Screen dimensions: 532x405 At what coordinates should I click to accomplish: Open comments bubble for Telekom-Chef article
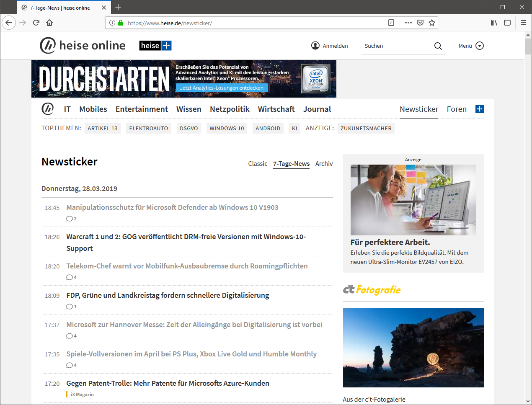71,277
